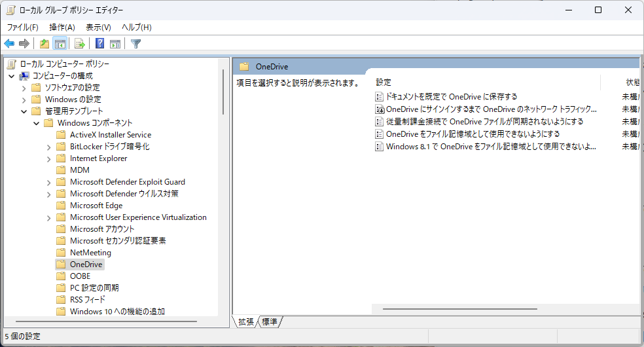Collapse the Windows コンポーネント node

(x=36, y=123)
